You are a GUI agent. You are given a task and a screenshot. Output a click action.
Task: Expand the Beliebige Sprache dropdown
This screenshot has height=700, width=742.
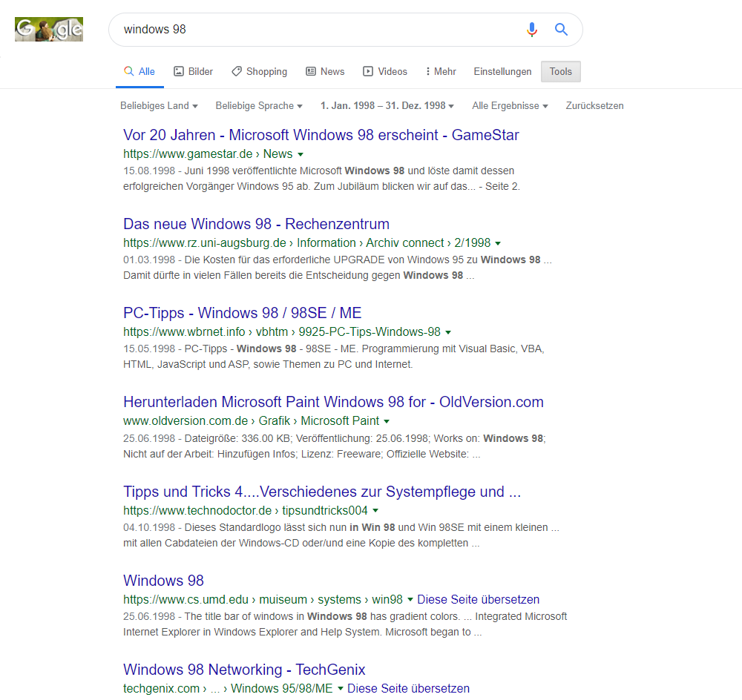259,105
